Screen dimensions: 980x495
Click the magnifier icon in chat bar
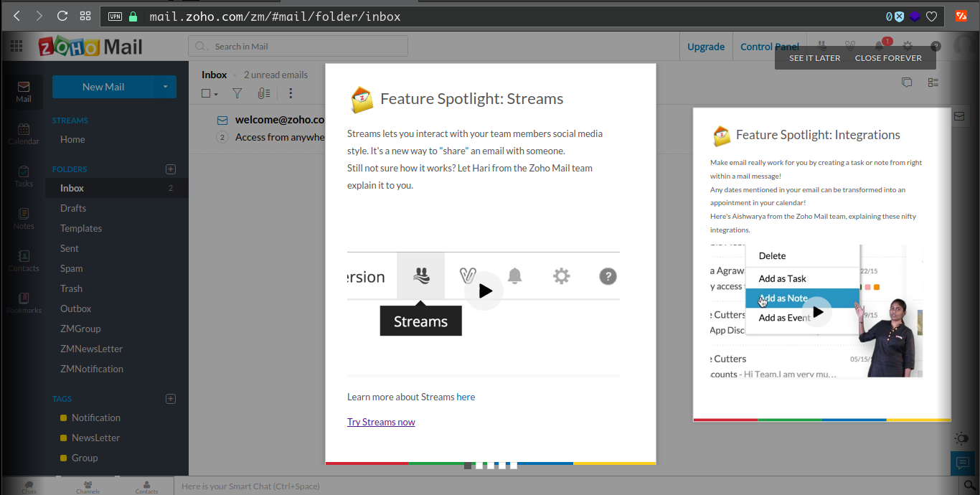tap(969, 485)
